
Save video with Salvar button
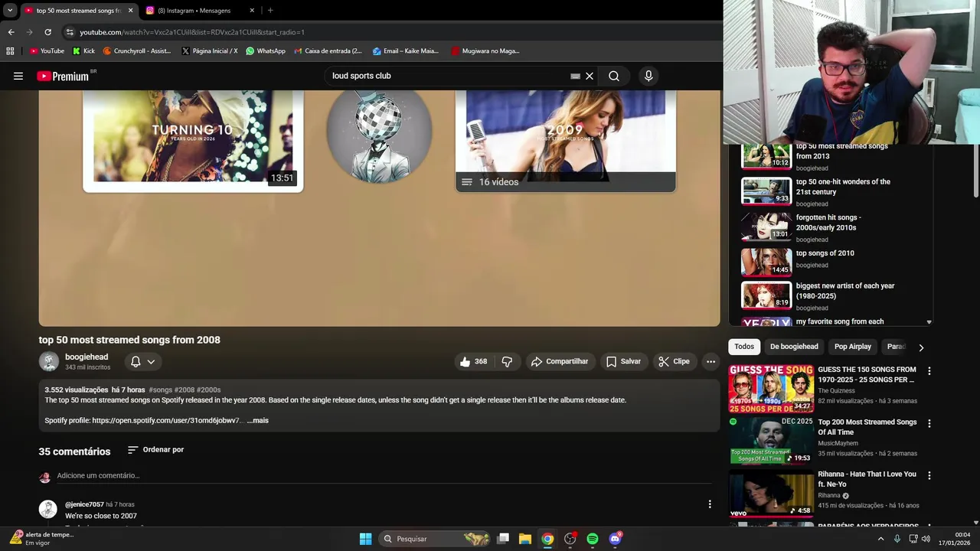623,361
